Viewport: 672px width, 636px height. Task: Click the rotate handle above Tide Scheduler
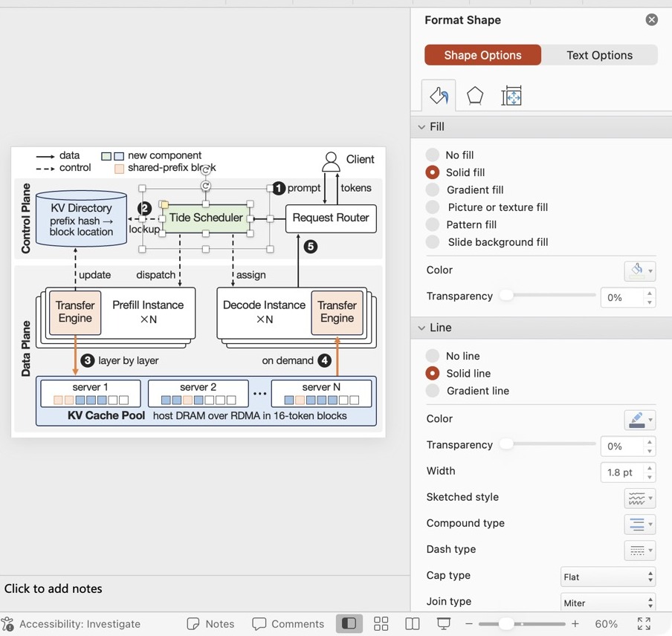(206, 186)
